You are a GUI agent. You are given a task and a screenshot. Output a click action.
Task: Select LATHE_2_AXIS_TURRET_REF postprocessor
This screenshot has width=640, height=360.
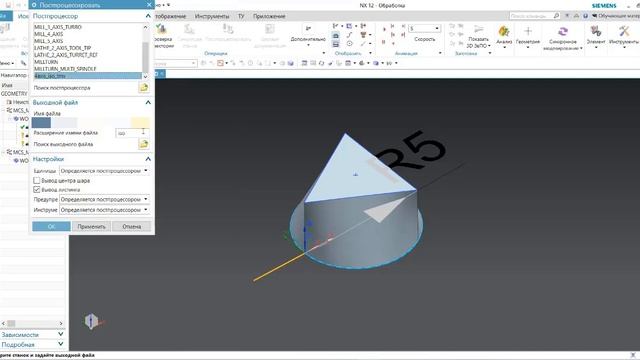[87, 55]
